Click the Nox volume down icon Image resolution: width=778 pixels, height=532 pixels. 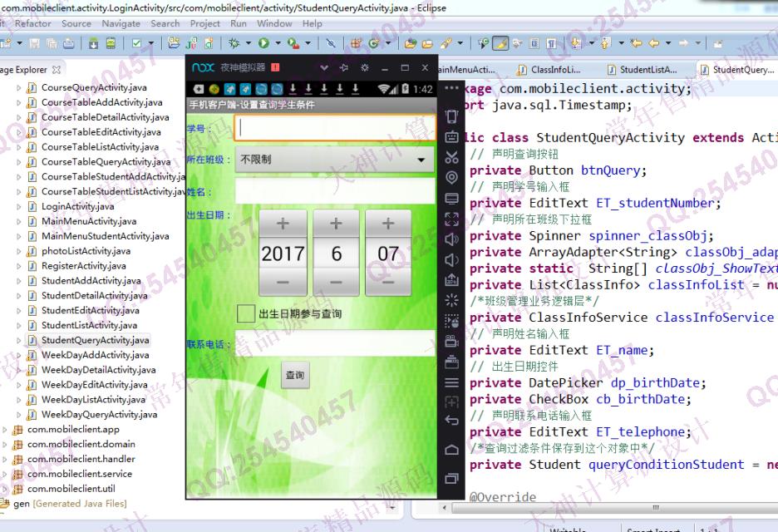click(451, 259)
